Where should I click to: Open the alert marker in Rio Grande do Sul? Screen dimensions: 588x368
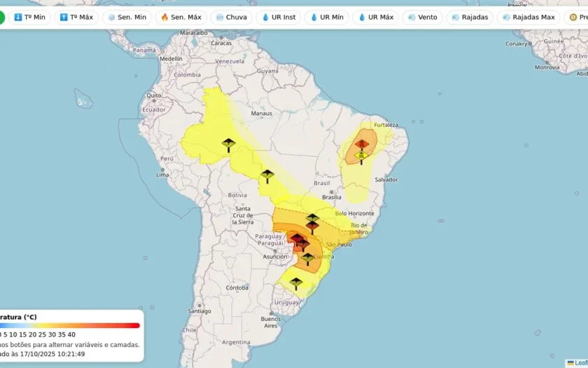pyautogui.click(x=296, y=283)
